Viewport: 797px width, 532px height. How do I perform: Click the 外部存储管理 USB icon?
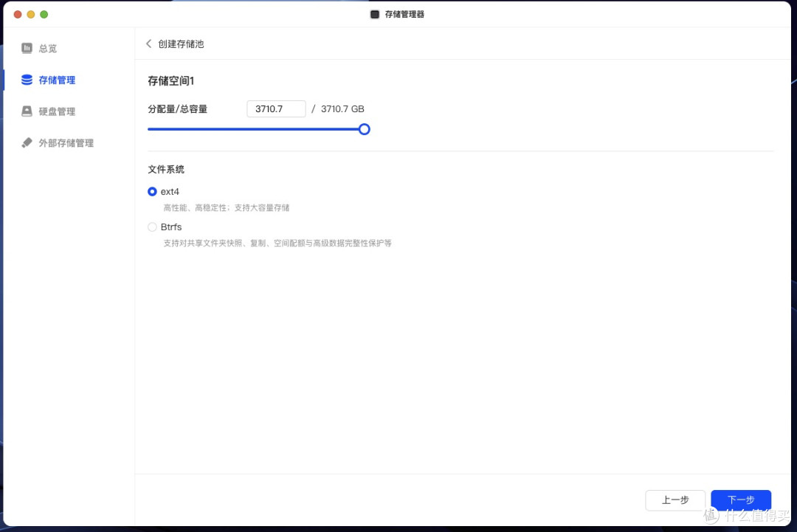tap(27, 143)
